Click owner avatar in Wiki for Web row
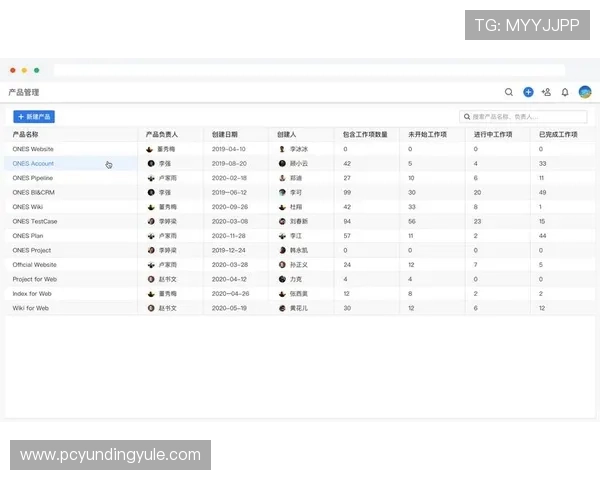 point(151,308)
